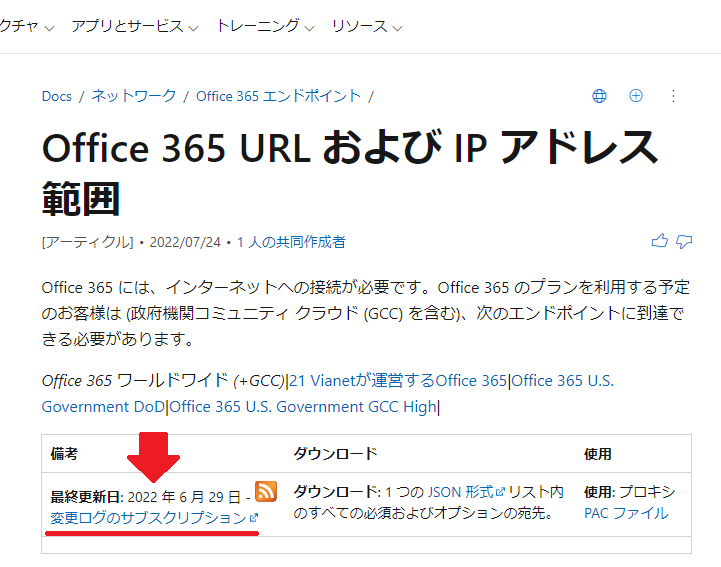
Task: Click the thumbs up feedback icon
Action: coord(660,241)
